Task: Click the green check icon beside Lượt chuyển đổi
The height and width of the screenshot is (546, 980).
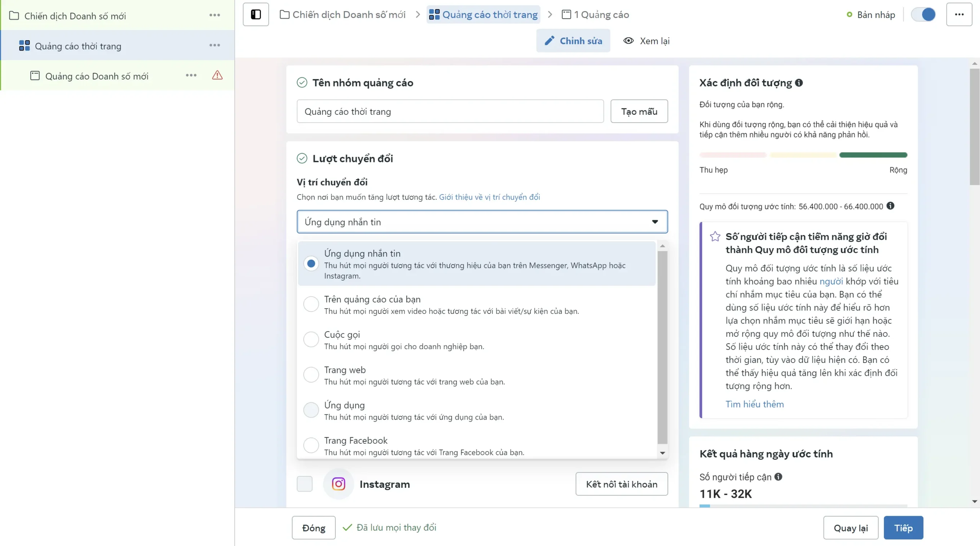Action: (x=302, y=159)
